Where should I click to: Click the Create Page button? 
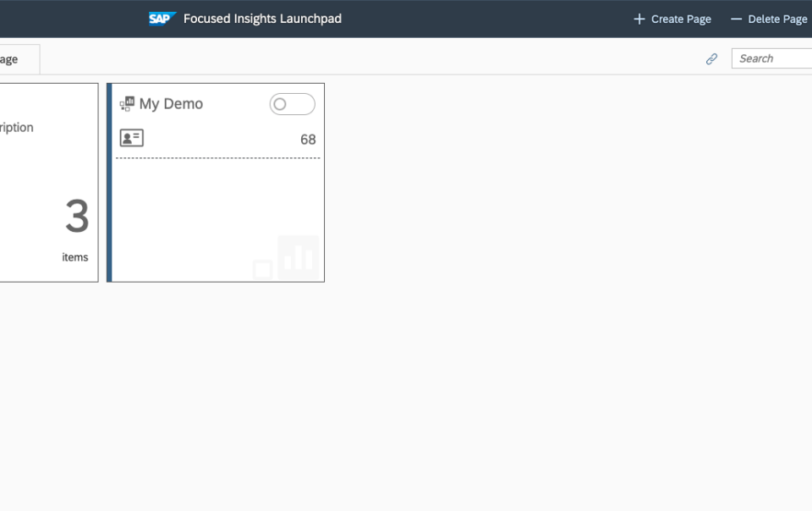click(672, 19)
